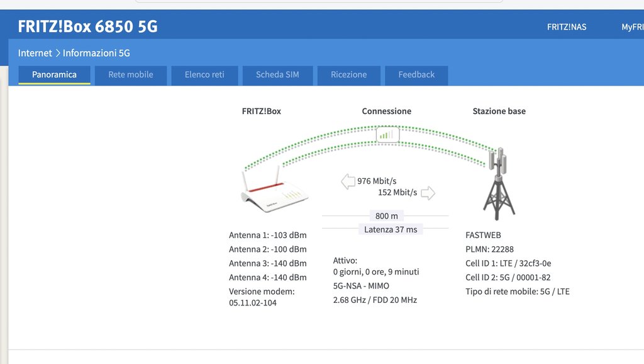Click the Internet breadcrumb link

(x=35, y=53)
